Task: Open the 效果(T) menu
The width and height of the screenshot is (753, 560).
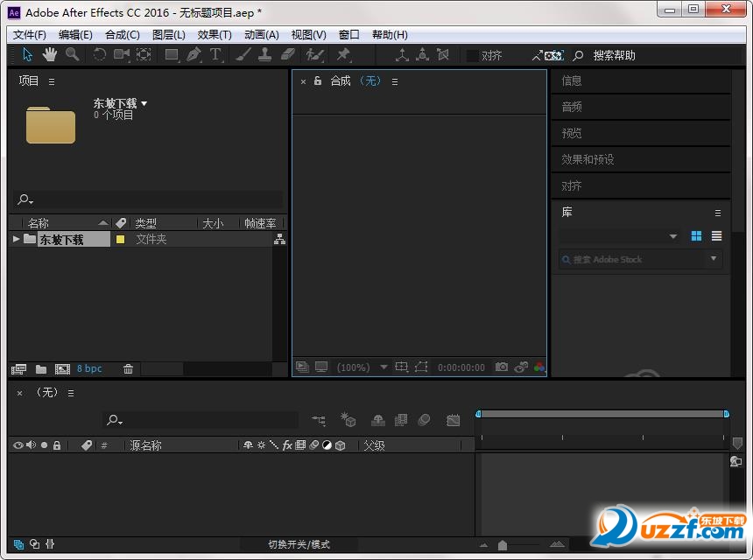Action: tap(215, 35)
